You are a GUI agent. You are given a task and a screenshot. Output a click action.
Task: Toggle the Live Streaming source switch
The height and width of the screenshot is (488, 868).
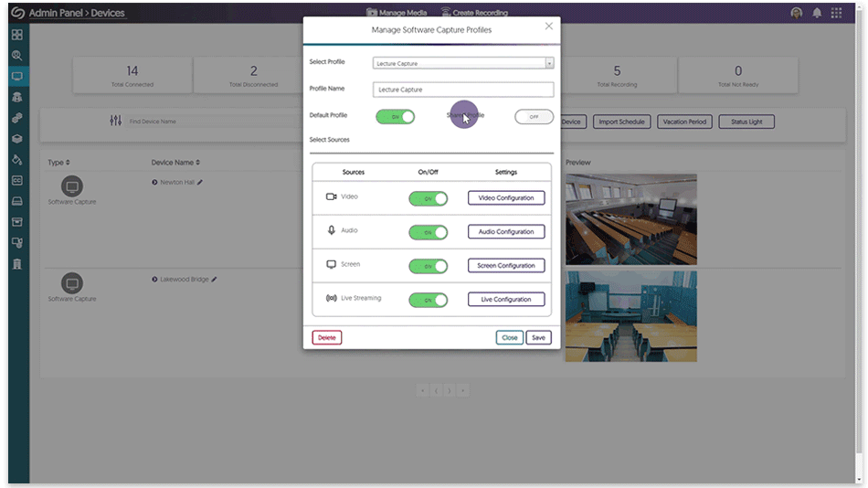428,300
